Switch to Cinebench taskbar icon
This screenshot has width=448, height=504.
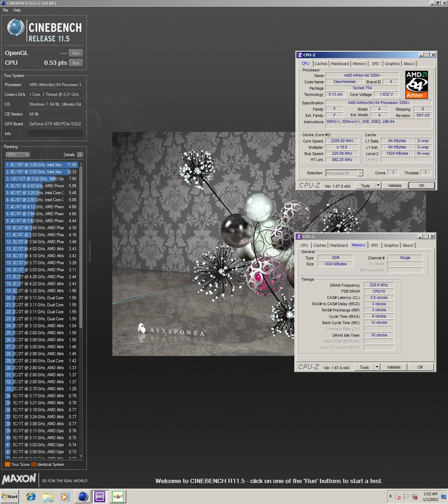tap(83, 496)
